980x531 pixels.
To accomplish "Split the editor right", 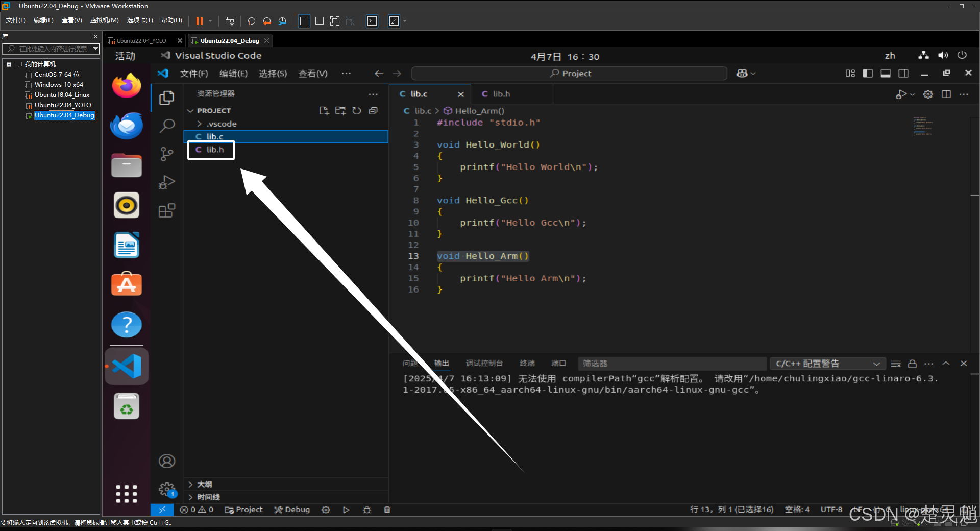I will tap(946, 94).
